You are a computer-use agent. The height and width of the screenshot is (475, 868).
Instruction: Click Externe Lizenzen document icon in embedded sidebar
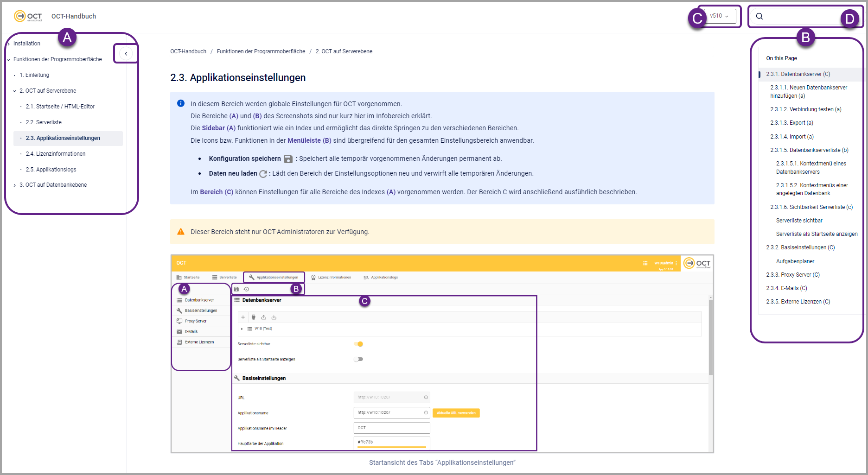click(x=179, y=342)
